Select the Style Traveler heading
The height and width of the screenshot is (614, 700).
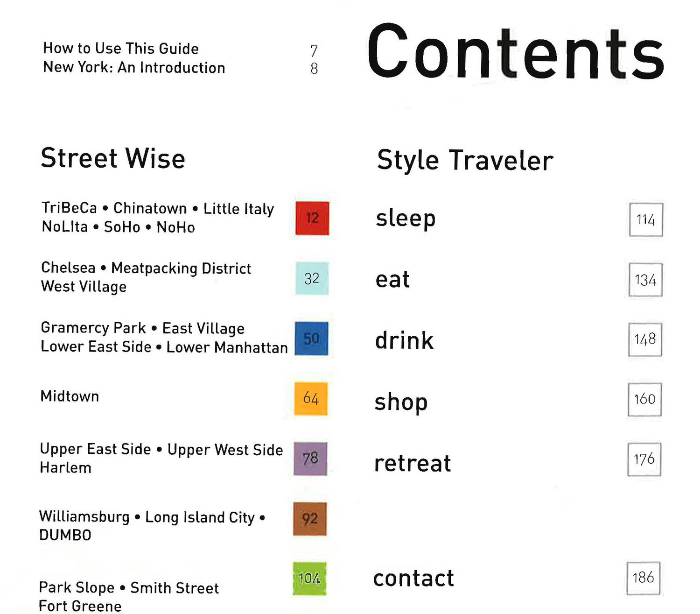pyautogui.click(x=465, y=161)
